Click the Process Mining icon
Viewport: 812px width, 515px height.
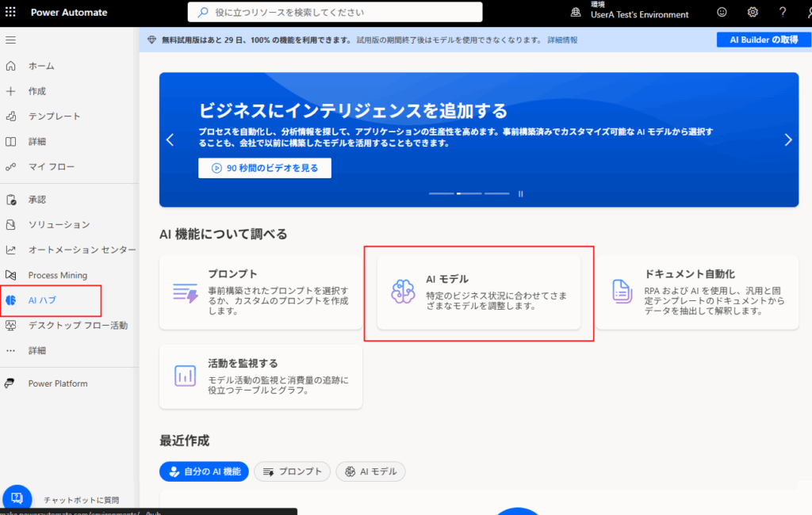[11, 275]
